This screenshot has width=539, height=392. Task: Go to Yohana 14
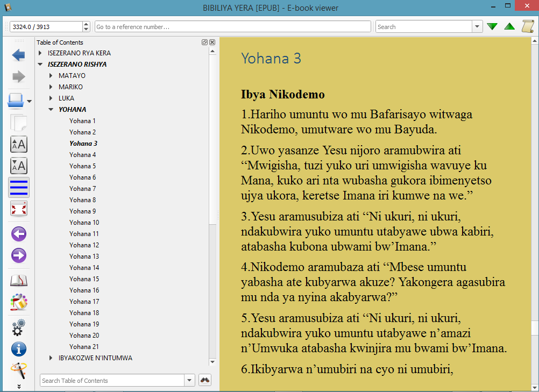pos(84,268)
